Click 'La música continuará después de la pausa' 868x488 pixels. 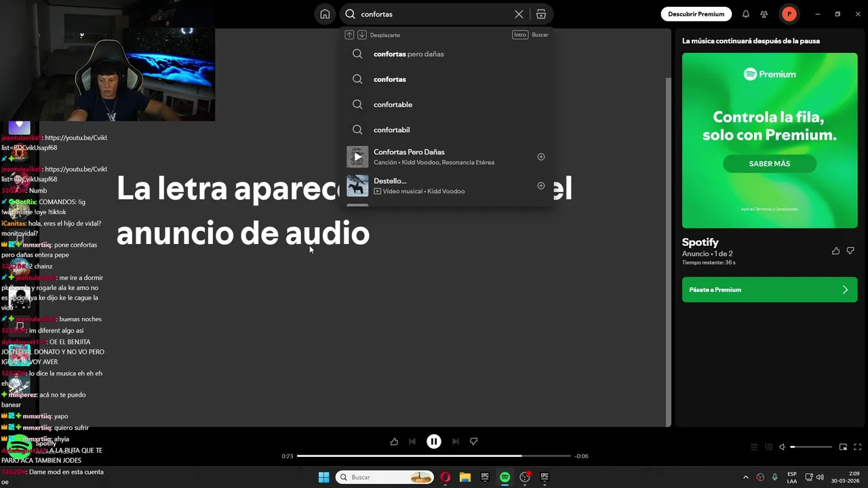pos(751,41)
